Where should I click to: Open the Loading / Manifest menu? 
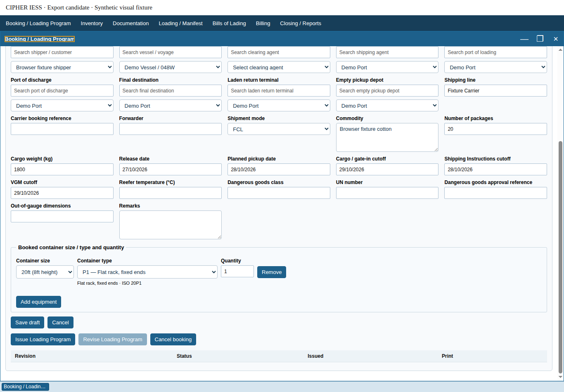pos(181,24)
